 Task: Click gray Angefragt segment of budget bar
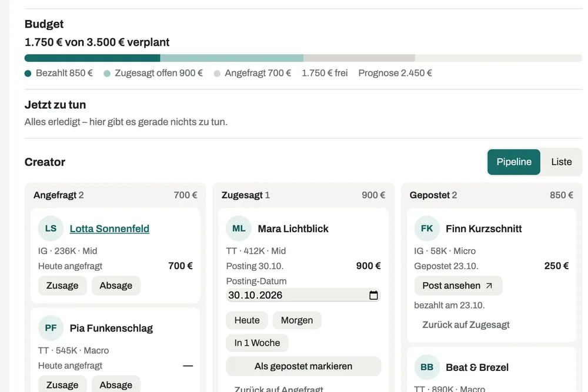coord(359,58)
